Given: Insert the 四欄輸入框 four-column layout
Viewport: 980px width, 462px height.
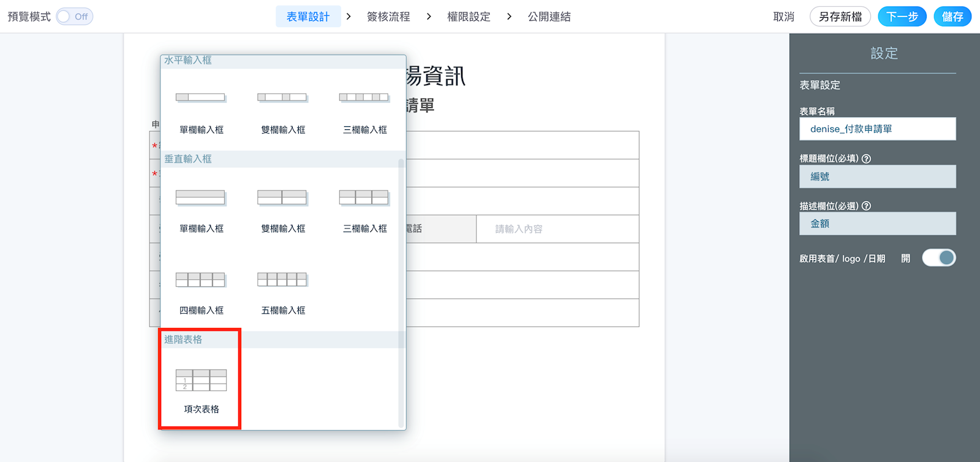Looking at the screenshot, I should (x=201, y=280).
